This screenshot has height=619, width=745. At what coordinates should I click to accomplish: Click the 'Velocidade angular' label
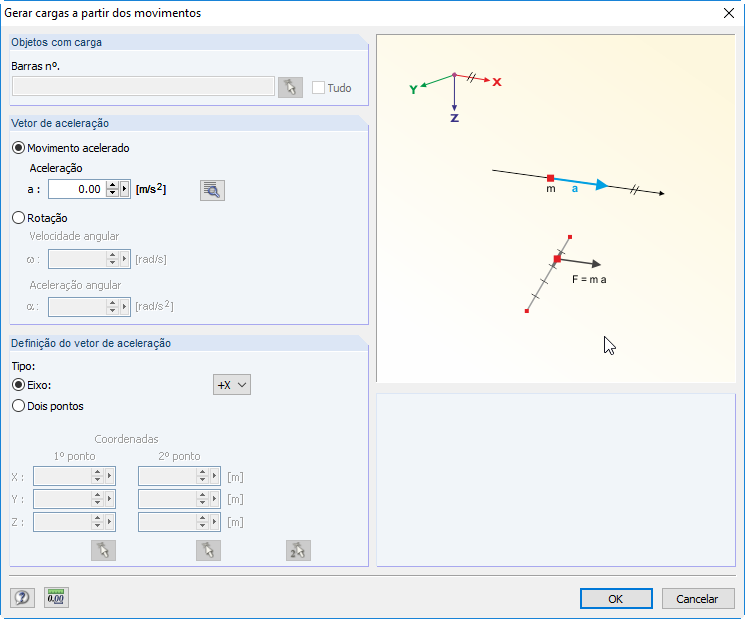pyautogui.click(x=74, y=236)
